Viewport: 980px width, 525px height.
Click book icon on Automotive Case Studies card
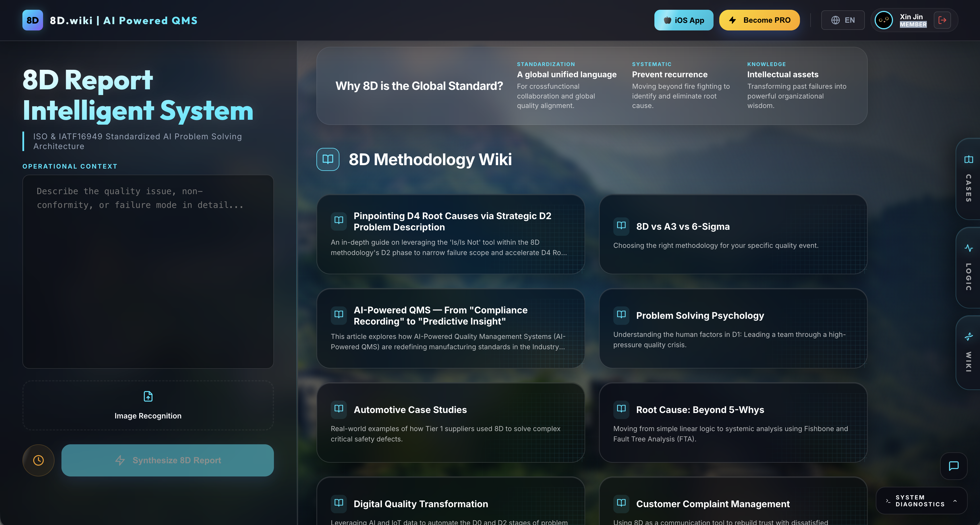339,409
